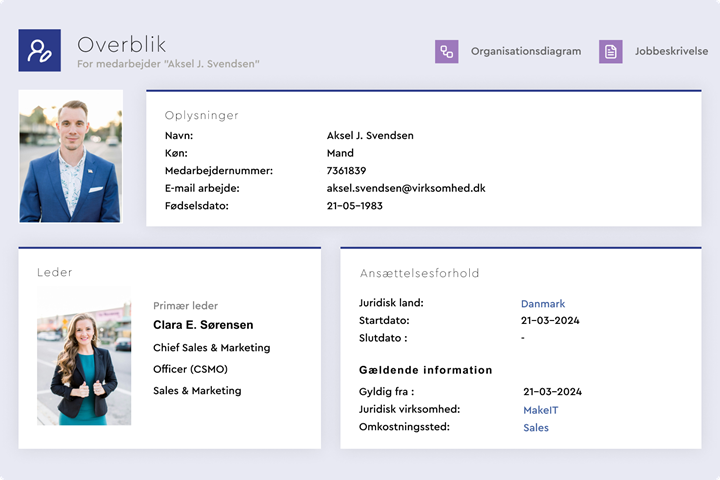
Task: Click Clara E. Sørensen's manager photo
Action: 84,357
